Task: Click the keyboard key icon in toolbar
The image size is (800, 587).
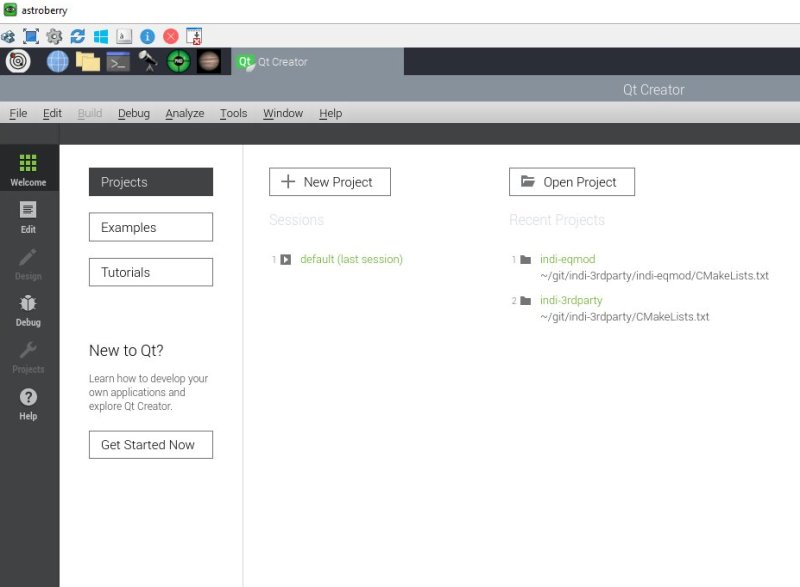Action: pyautogui.click(x=124, y=36)
